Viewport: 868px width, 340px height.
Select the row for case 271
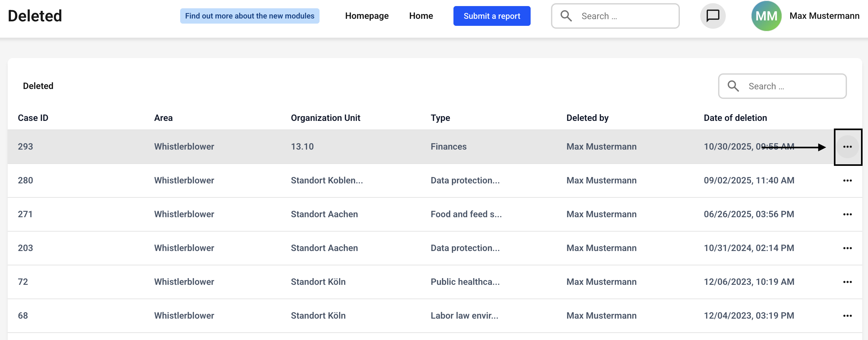tap(435, 214)
